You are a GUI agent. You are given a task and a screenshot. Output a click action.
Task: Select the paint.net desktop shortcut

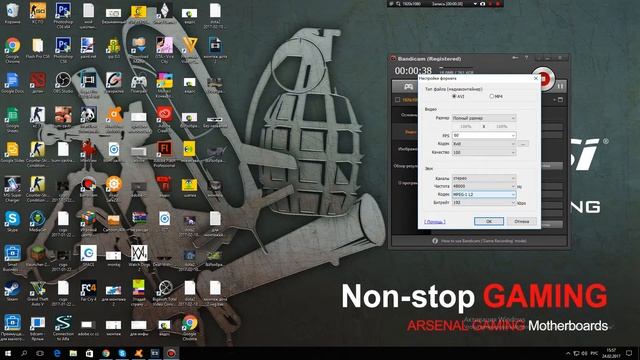pyautogui.click(x=88, y=47)
